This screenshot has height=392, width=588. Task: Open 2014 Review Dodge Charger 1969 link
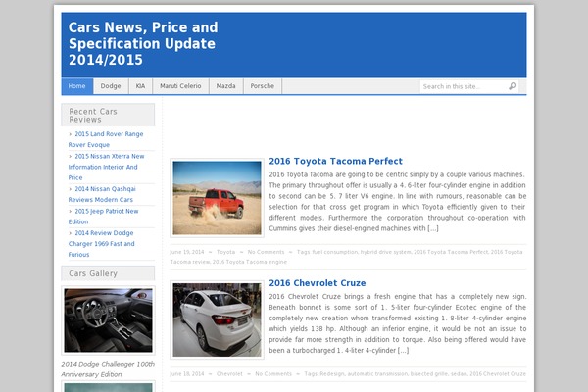coord(101,243)
